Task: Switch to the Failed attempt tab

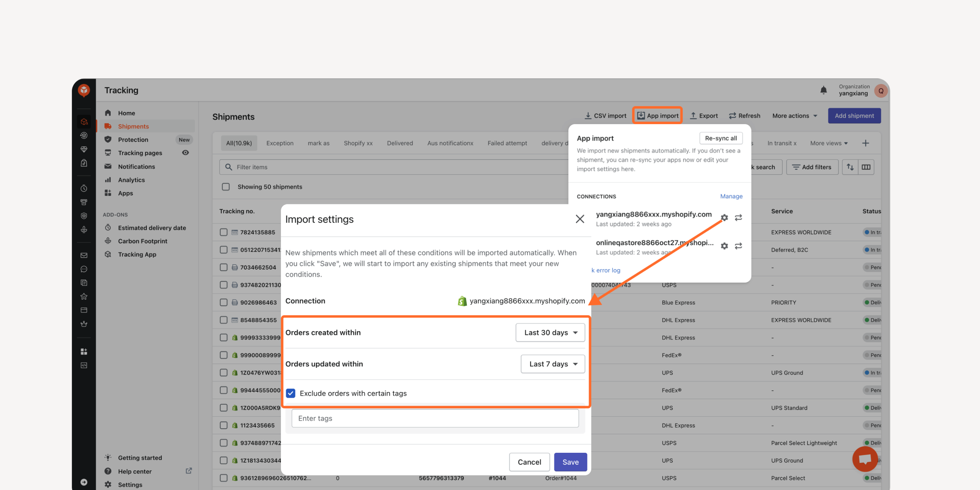Action: click(507, 143)
